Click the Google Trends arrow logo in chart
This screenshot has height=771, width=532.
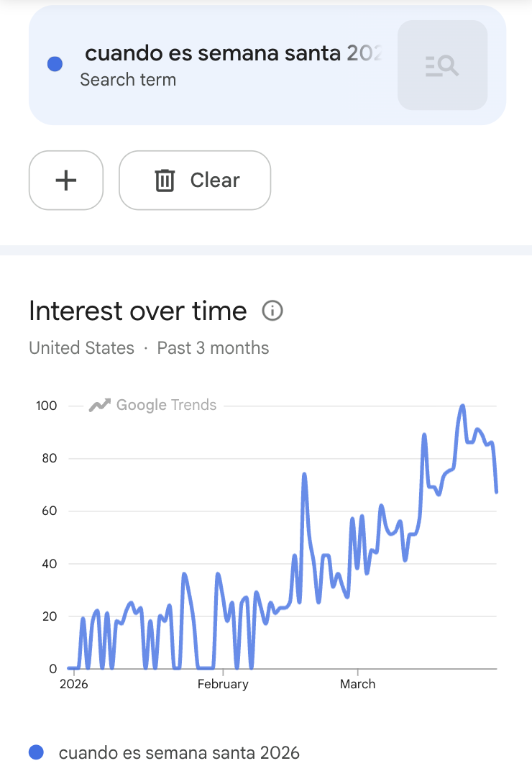pos(99,406)
